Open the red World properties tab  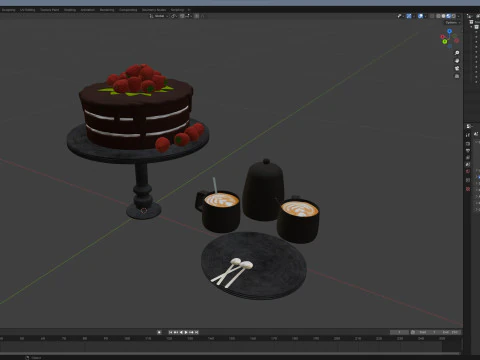pyautogui.click(x=468, y=171)
